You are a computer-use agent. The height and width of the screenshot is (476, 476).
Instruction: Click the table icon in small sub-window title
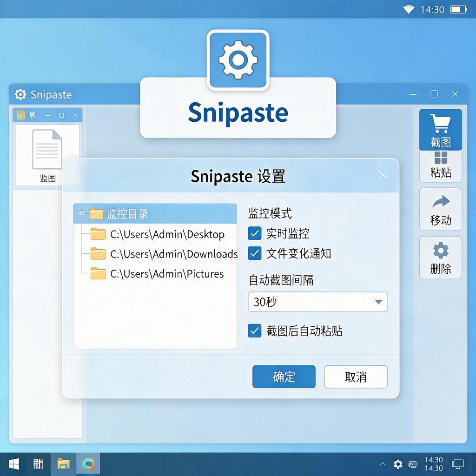pyautogui.click(x=20, y=115)
